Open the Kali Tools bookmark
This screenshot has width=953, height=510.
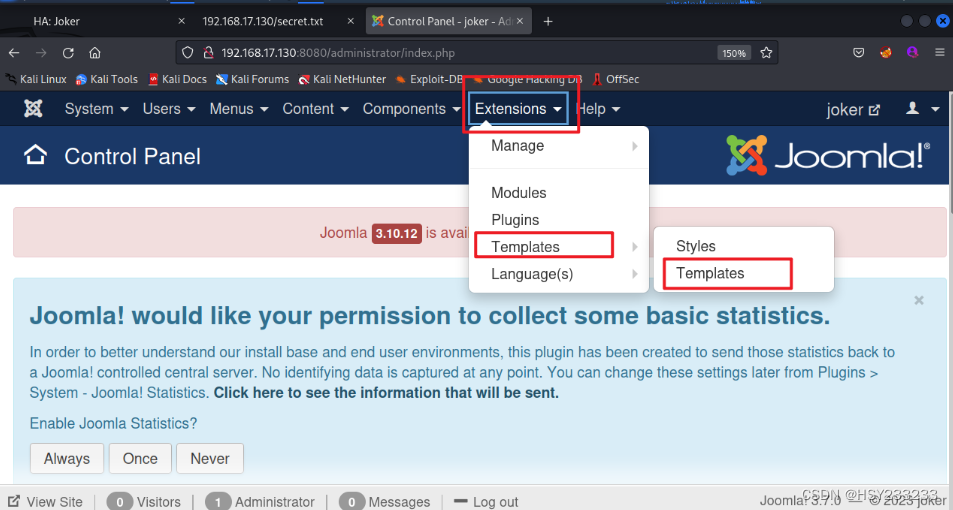[x=107, y=79]
